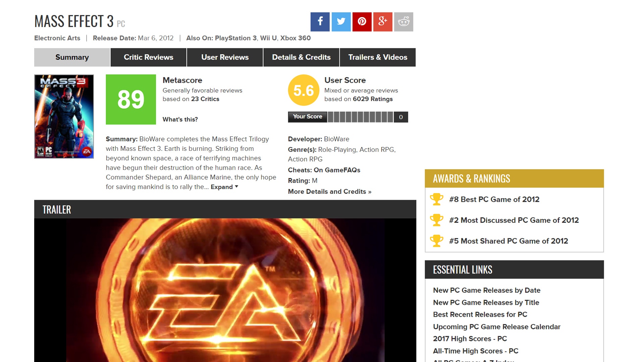This screenshot has height=362, width=644.
Task: Open New PC Game Releases by Title
Action: pyautogui.click(x=486, y=302)
